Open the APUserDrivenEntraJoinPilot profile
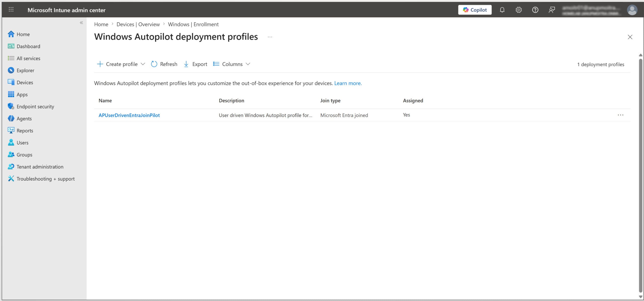This screenshot has height=301, width=644. [129, 115]
